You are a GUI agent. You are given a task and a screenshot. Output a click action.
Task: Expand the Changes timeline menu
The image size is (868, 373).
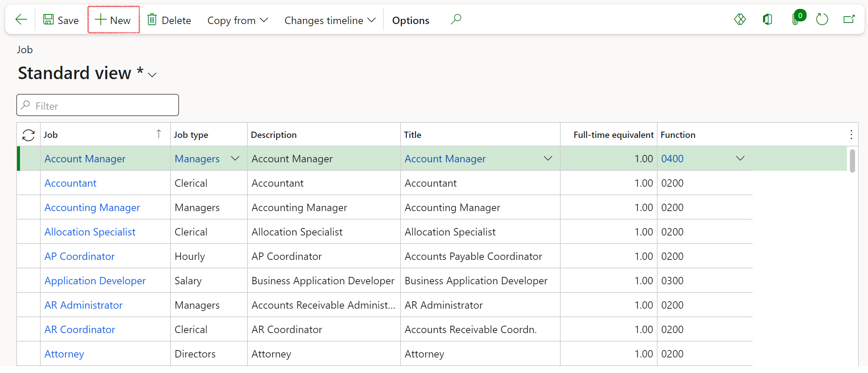click(x=330, y=20)
